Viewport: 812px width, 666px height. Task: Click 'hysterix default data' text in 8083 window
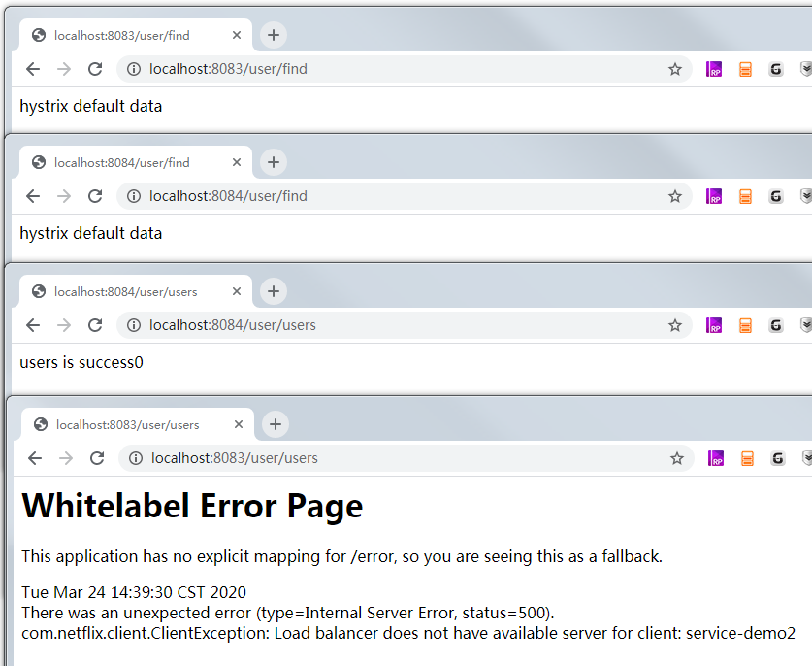click(x=90, y=106)
